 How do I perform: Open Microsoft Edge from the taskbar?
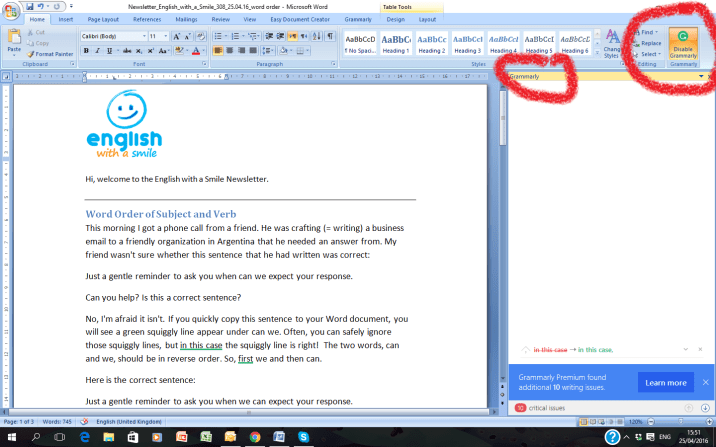(84, 437)
